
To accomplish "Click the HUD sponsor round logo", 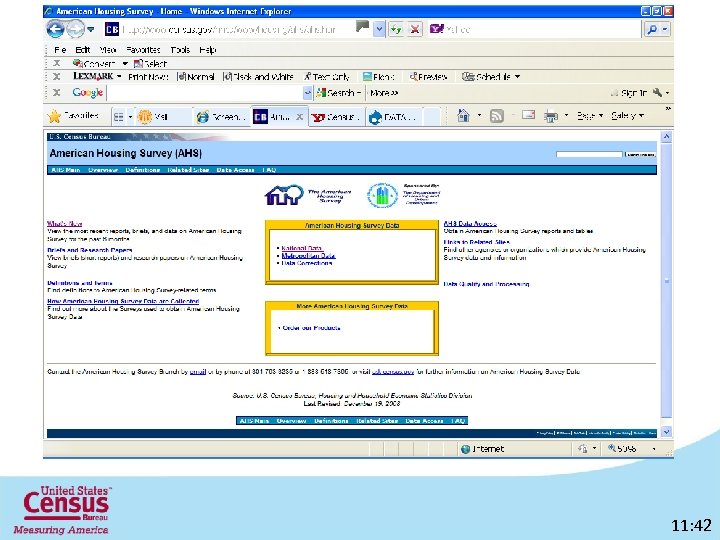I will click(382, 195).
